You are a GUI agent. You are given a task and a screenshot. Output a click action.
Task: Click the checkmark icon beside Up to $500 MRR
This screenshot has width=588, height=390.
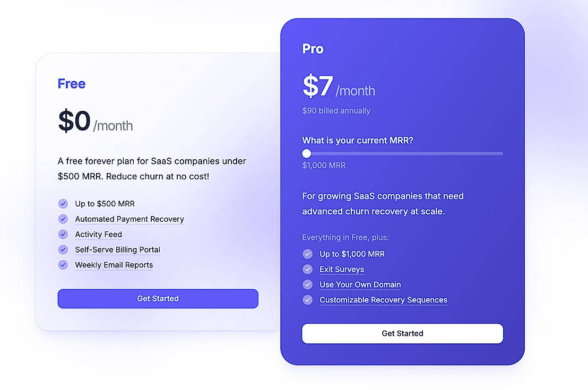(x=63, y=203)
